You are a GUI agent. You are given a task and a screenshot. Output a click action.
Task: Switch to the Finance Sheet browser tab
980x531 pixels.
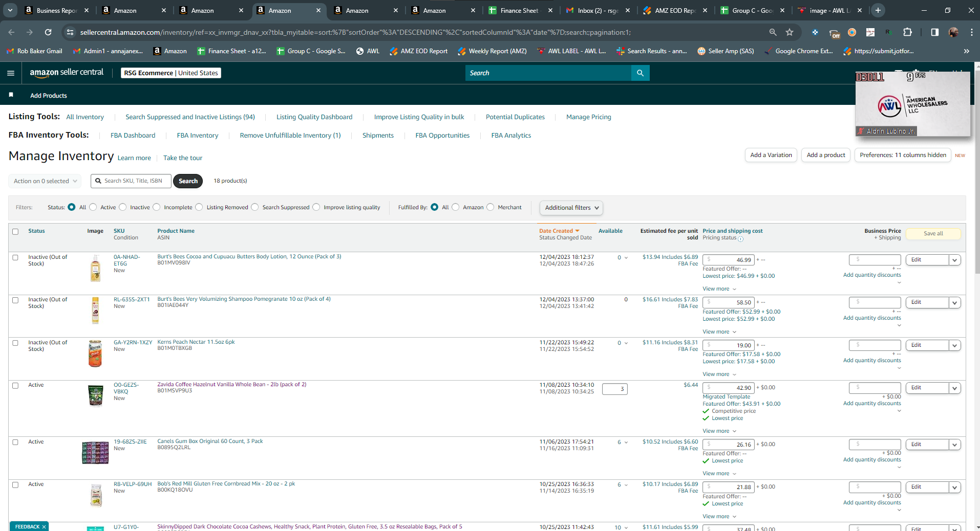(519, 10)
